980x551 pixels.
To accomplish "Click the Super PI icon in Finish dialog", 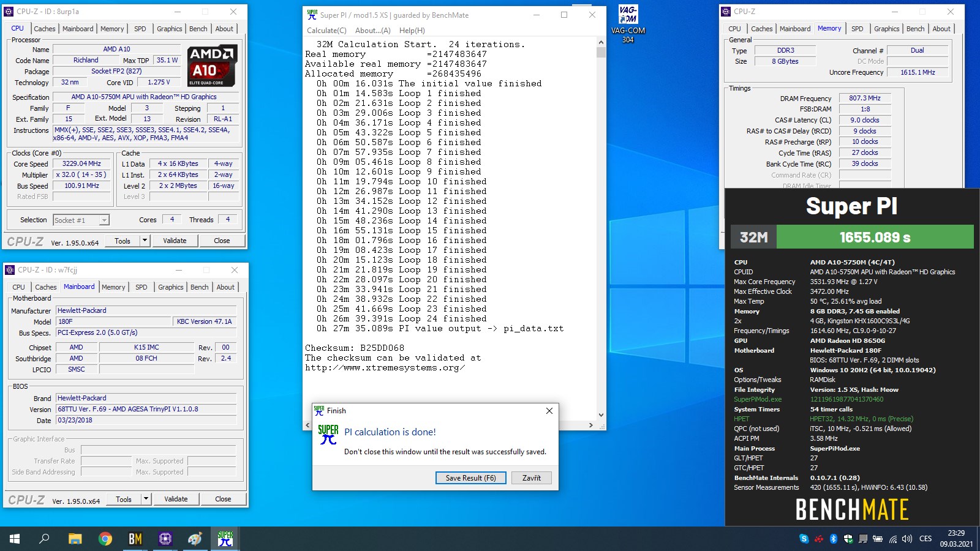I will (x=328, y=434).
